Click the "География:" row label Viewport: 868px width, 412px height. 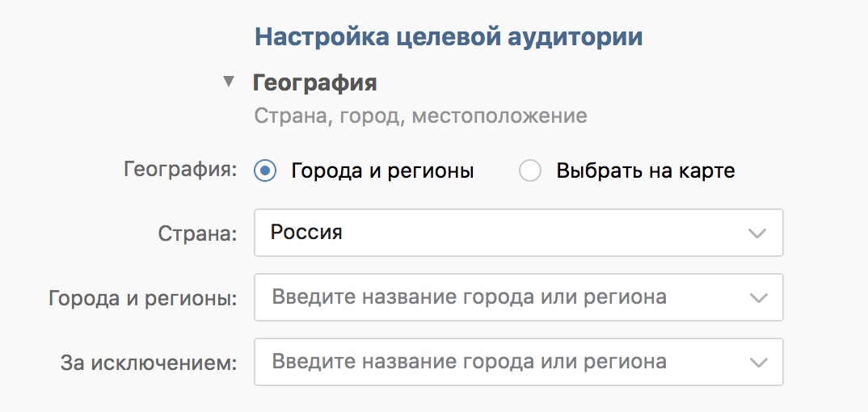180,170
